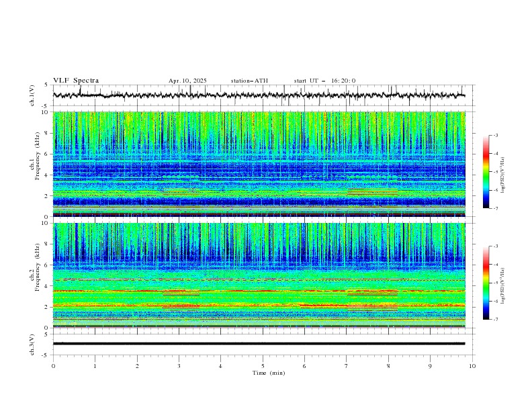Click time axis tick label '3'

(x=179, y=366)
